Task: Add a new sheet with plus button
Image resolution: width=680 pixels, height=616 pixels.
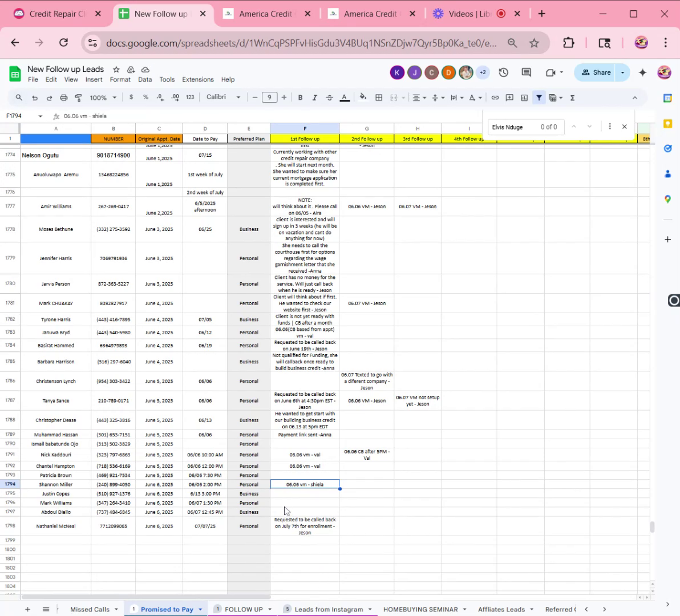Action: click(27, 609)
